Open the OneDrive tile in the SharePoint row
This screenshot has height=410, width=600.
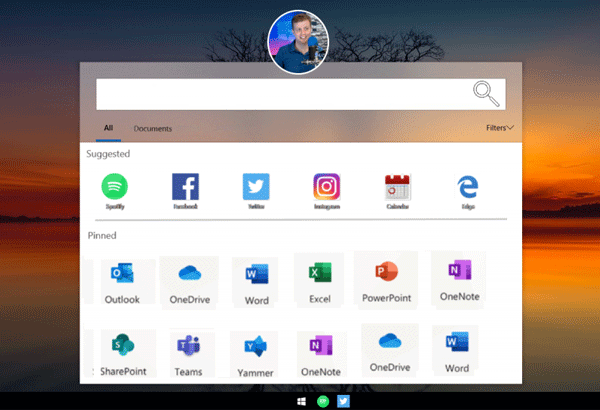tap(390, 350)
